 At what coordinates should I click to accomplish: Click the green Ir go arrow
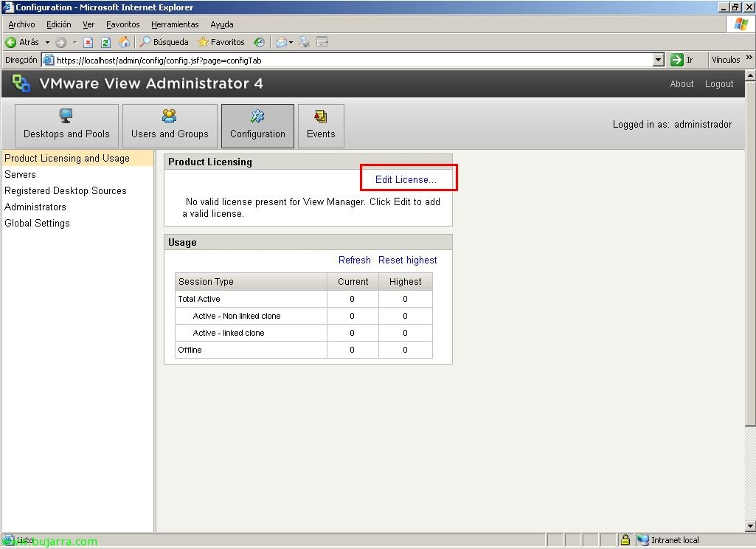pos(677,60)
